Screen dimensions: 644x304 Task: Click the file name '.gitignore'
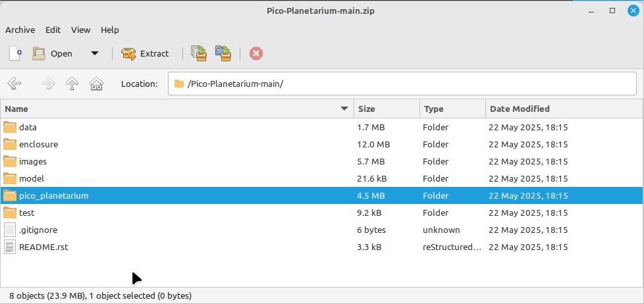[38, 230]
